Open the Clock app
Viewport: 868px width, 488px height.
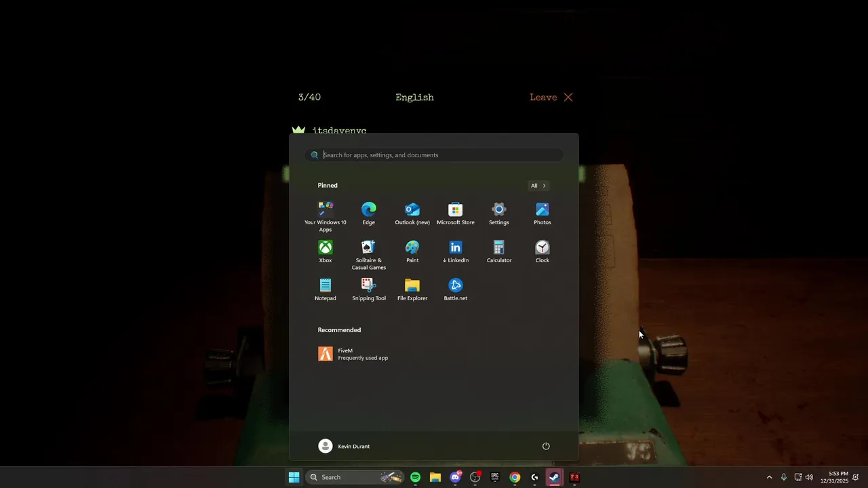tap(542, 251)
